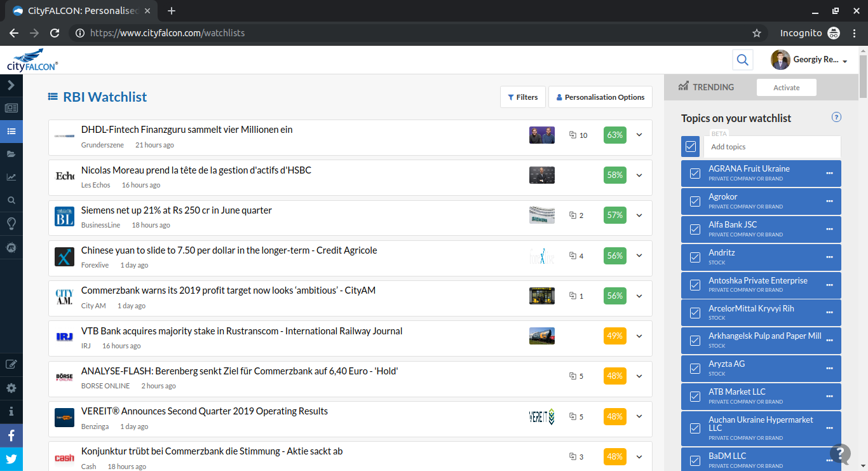The height and width of the screenshot is (471, 868).
Task: Share via the Facebook icon
Action: [x=11, y=436]
